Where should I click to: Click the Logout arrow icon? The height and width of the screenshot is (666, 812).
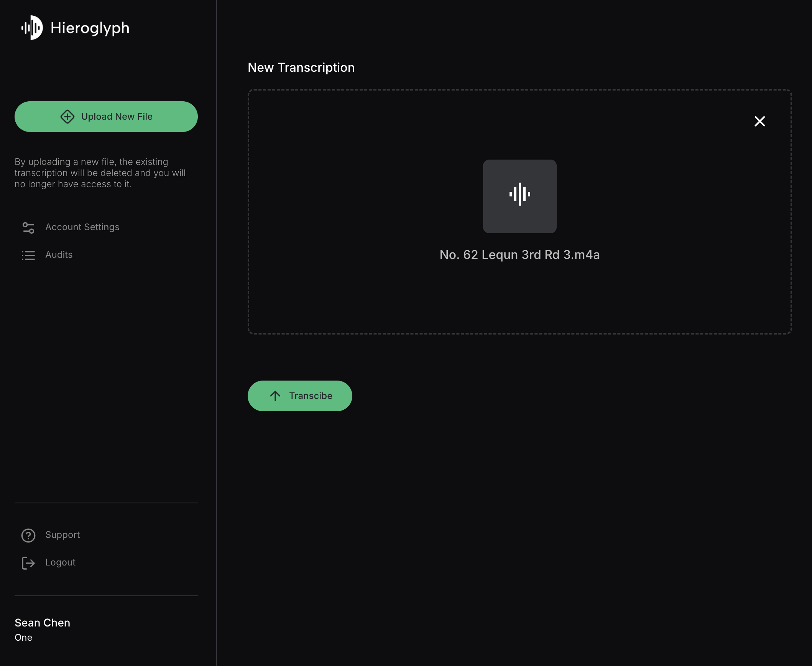point(28,563)
